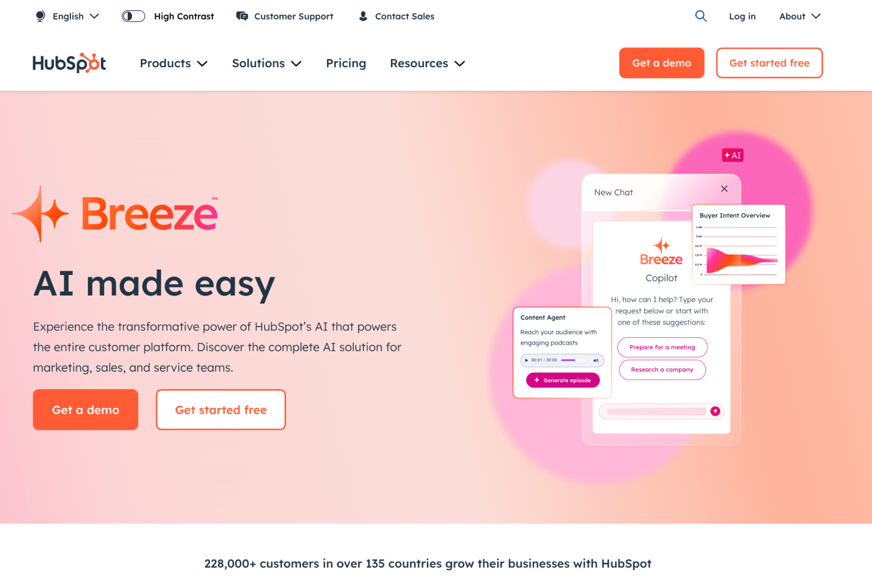Expand the Products dropdown menu
This screenshot has width=872, height=588.
173,63
